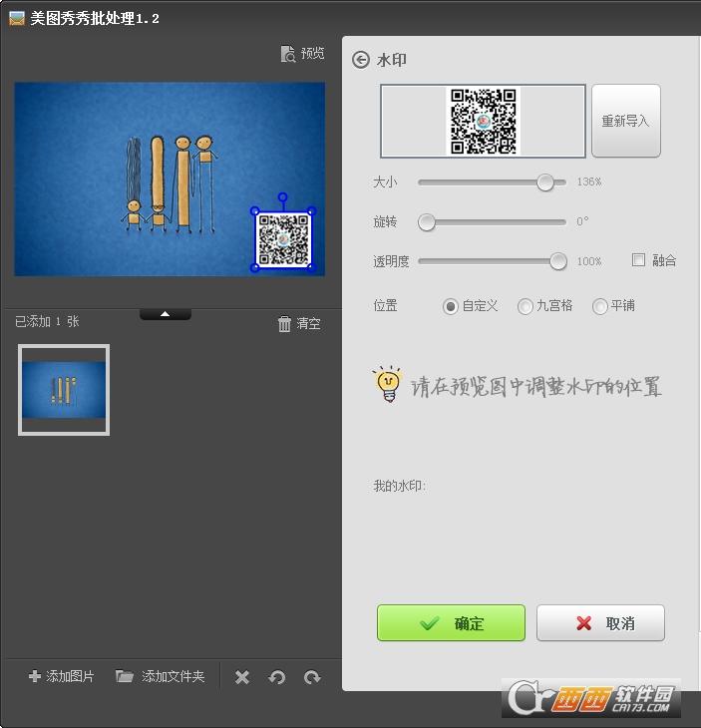701x728 pixels.
Task: Click the back arrow next to 水印
Action: pos(360,60)
